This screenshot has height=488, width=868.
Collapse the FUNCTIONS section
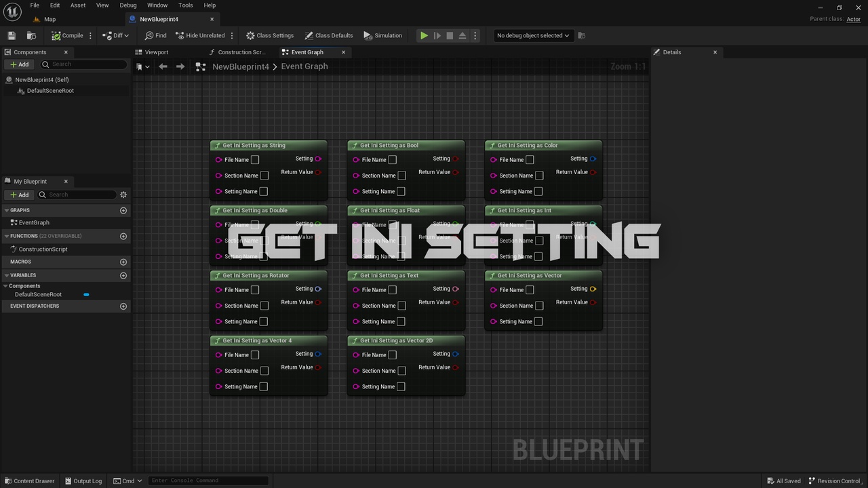tap(5, 236)
